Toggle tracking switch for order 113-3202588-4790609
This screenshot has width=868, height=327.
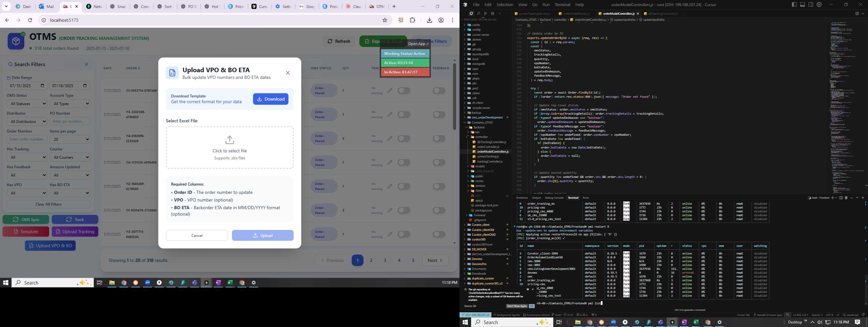404,114
